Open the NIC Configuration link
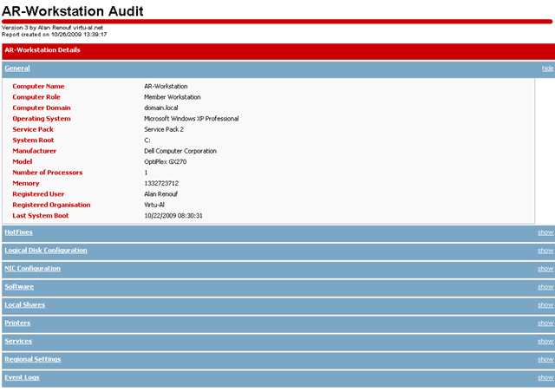The width and height of the screenshot is (555, 392). pyautogui.click(x=33, y=268)
